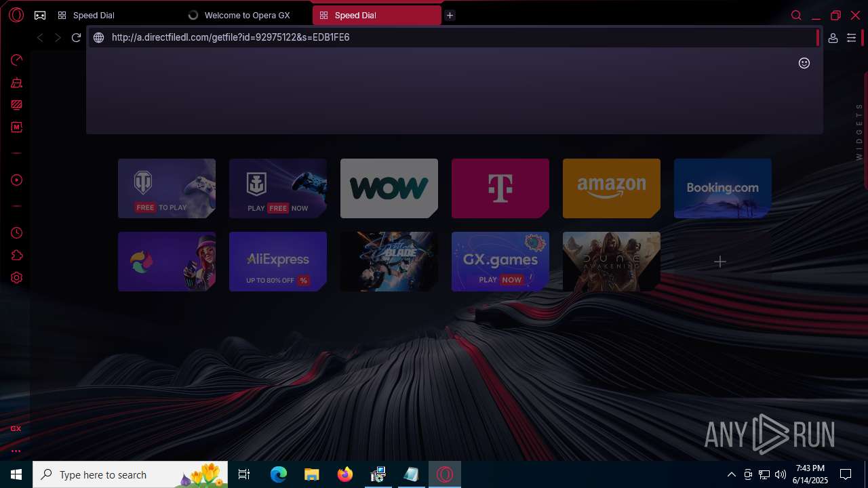Open the notepad-style taskbar app icon
Screen dimensions: 868x488
coord(412,474)
